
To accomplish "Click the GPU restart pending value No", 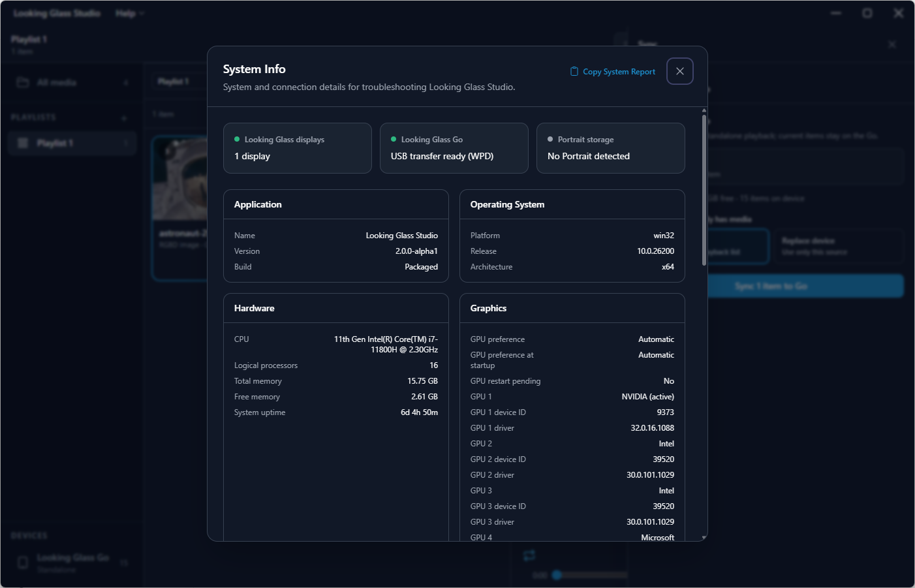I will pos(668,381).
